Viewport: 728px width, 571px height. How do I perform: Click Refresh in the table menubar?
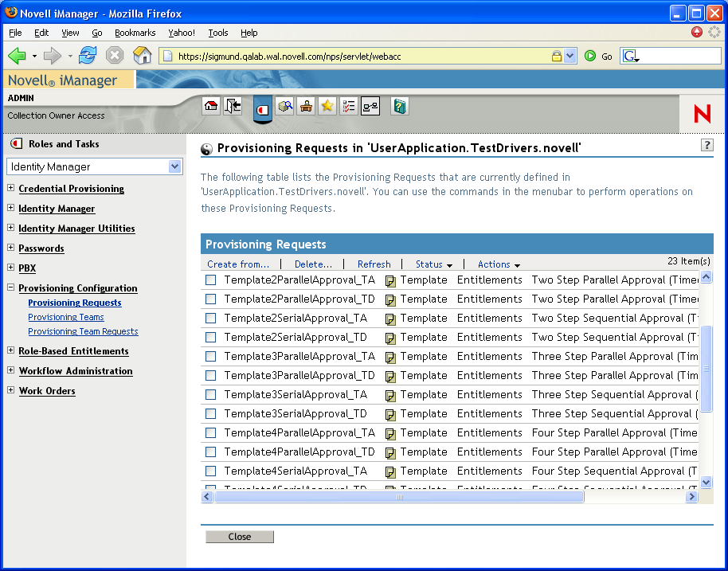point(374,264)
